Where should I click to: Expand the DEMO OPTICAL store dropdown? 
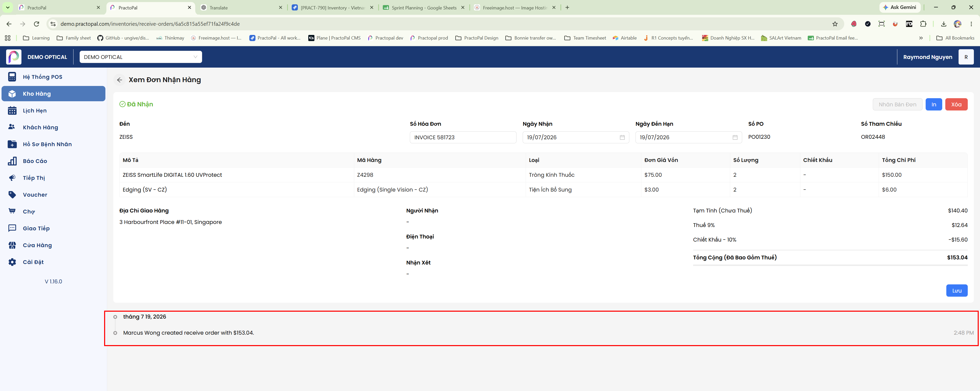pos(141,57)
